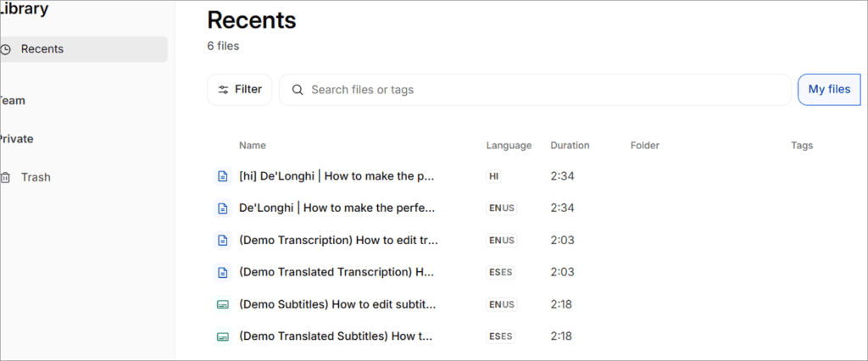This screenshot has height=361, width=868.
Task: Click the Trash bin icon in sidebar
Action: click(5, 178)
